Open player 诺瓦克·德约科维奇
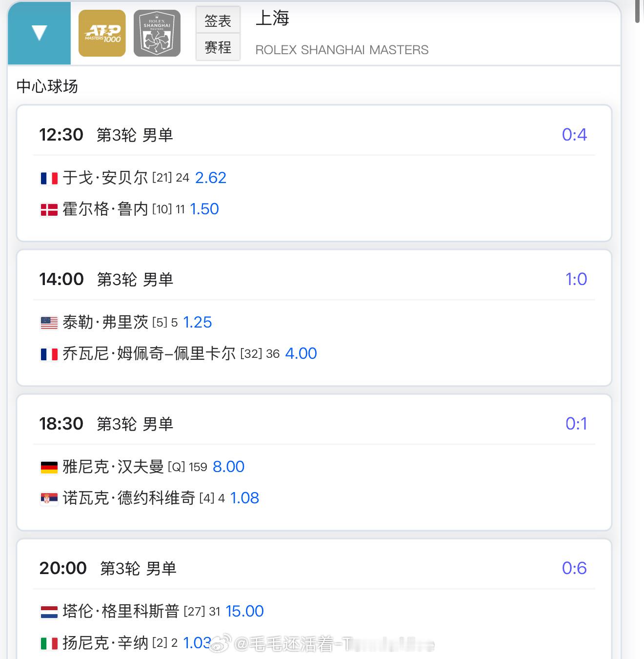Image resolution: width=644 pixels, height=659 pixels. [129, 498]
